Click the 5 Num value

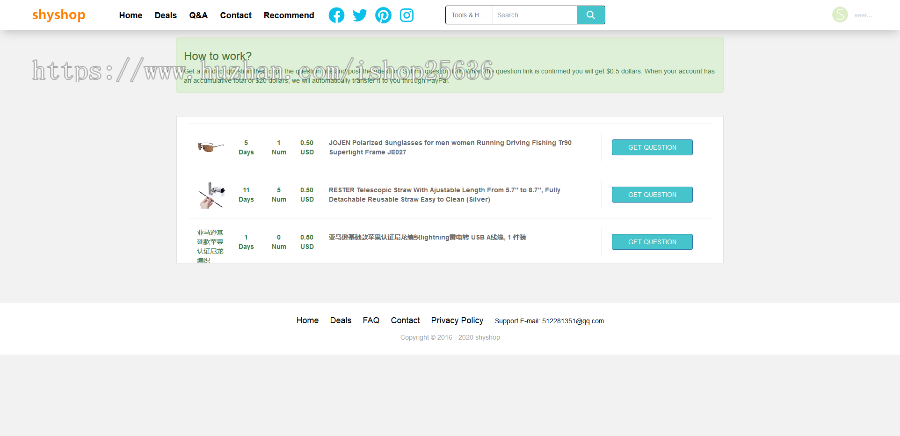(279, 194)
